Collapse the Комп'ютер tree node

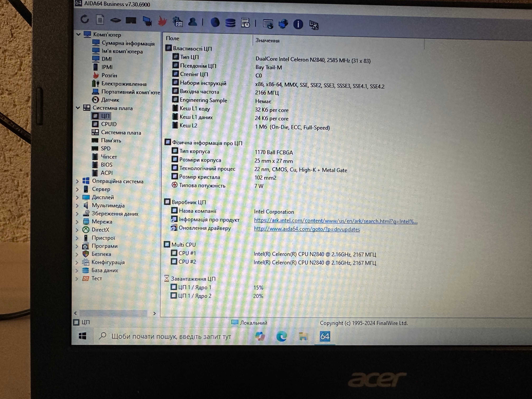click(x=78, y=34)
